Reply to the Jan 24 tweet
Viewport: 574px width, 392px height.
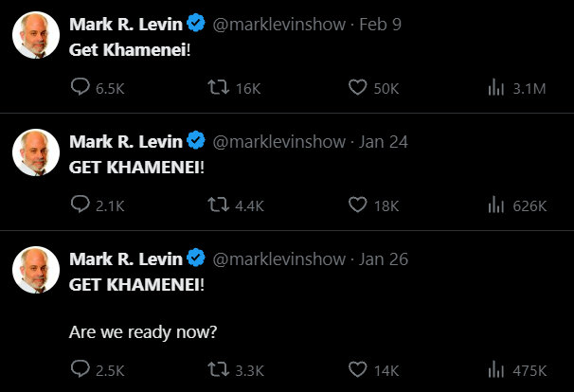(81, 205)
